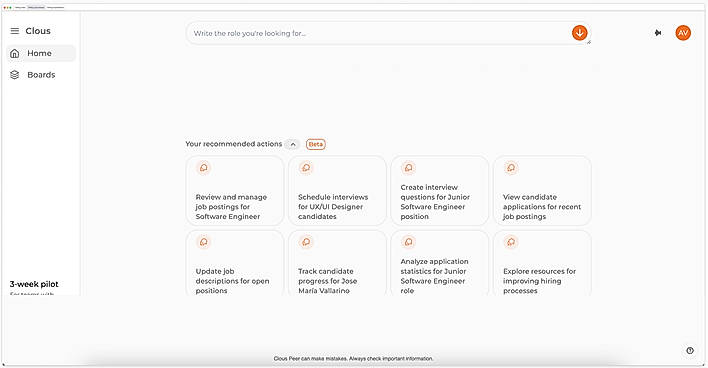
Task: Click the Home house icon
Action: (x=15, y=53)
